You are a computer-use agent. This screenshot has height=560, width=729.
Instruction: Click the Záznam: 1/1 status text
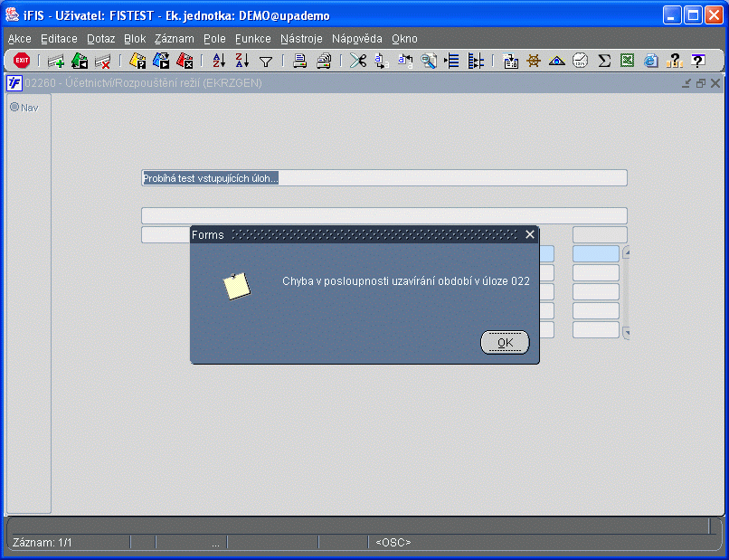43,542
